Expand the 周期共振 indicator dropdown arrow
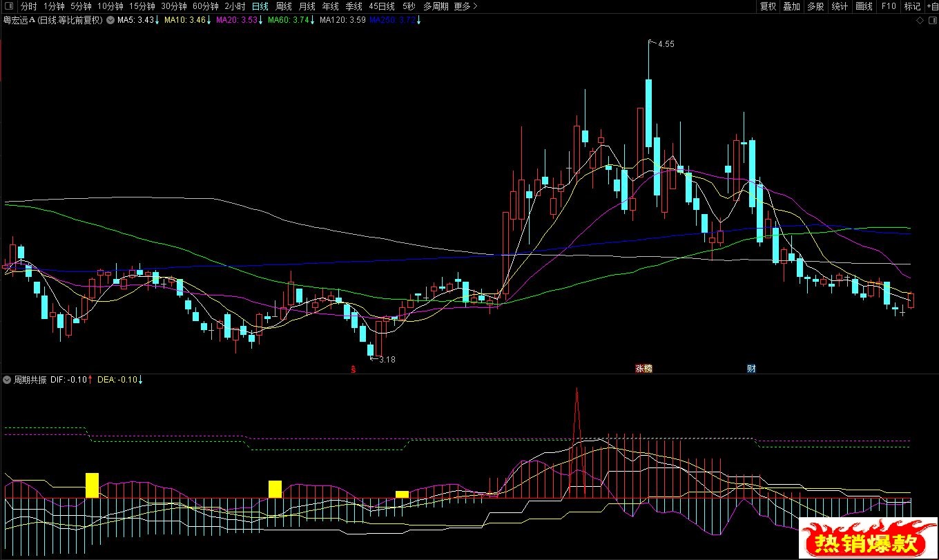This screenshot has width=939, height=560. (x=8, y=380)
